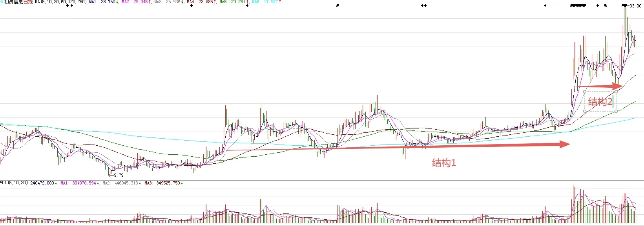The height and width of the screenshot is (226, 644).
Task: Click inside the 结构2 text box
Action: (x=600, y=102)
